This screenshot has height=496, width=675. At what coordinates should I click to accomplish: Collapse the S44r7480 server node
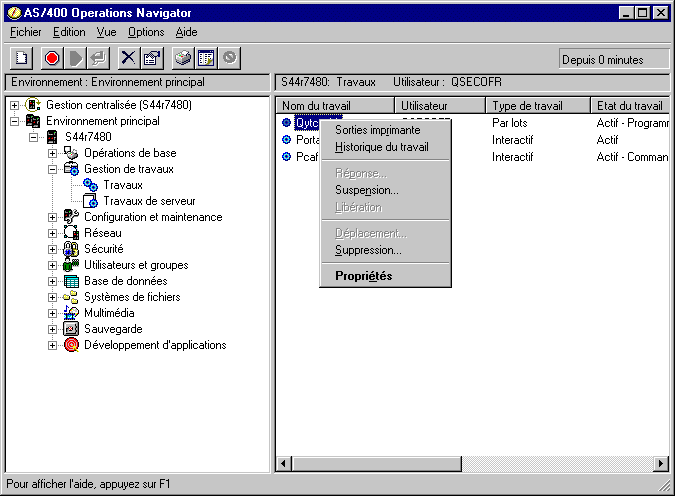tap(33, 137)
